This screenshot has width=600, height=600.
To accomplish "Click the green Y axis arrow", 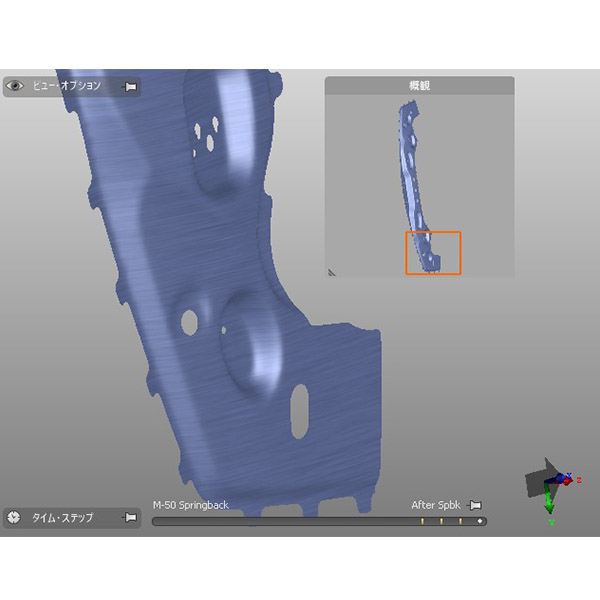I will click(549, 501).
